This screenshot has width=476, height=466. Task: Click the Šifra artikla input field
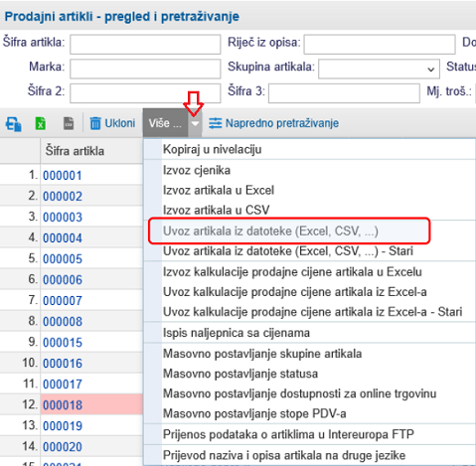pos(145,44)
